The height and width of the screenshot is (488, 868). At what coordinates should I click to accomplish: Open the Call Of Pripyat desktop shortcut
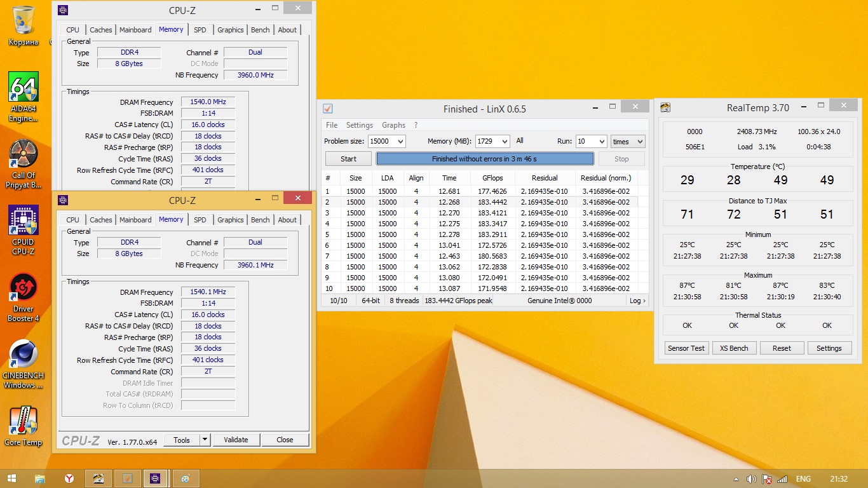(24, 164)
